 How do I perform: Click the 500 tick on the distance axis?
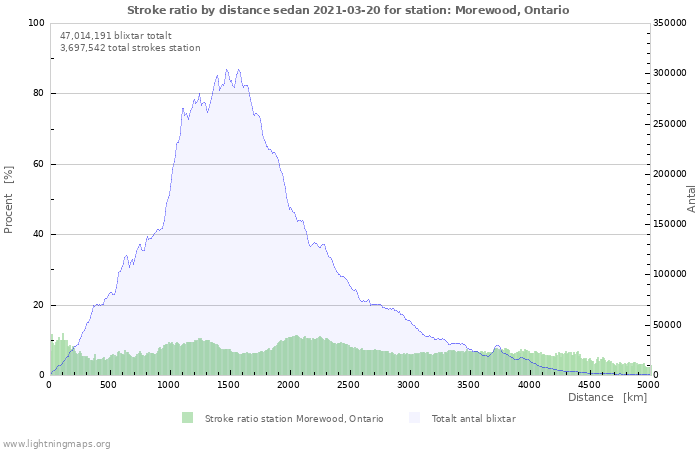[x=109, y=384]
